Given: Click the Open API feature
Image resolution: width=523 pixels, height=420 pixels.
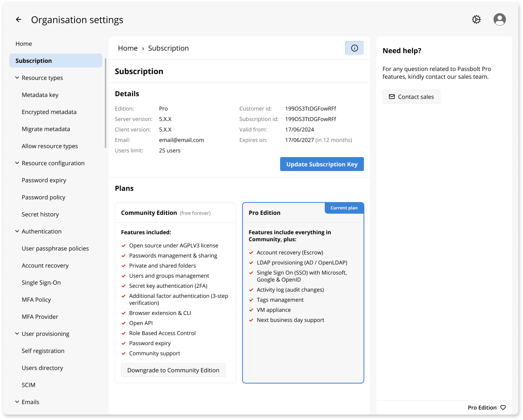Looking at the screenshot, I should click(x=141, y=323).
